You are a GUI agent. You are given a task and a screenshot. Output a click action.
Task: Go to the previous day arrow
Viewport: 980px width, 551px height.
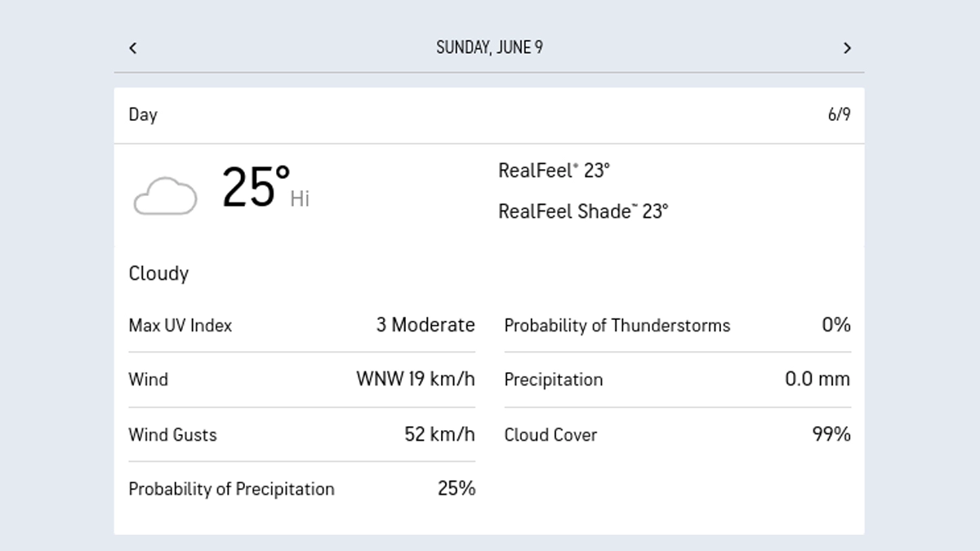[133, 48]
